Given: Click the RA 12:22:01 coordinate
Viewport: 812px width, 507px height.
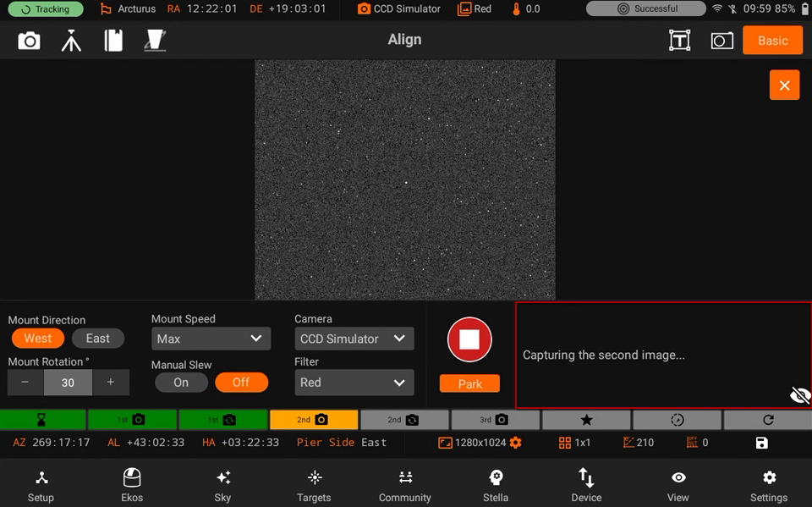Looking at the screenshot, I should (202, 8).
